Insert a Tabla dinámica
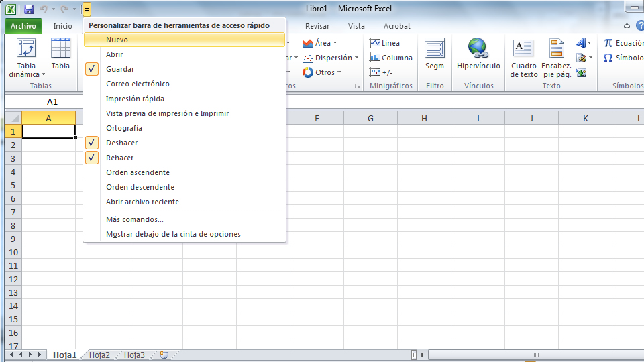The image size is (644, 362). 26,58
